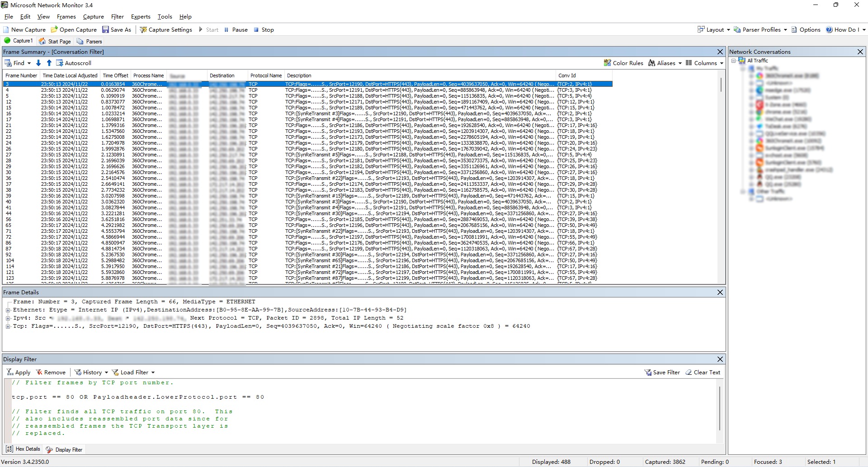Click the Save As disk icon
Screen dimensions: 868x467
[105, 30]
